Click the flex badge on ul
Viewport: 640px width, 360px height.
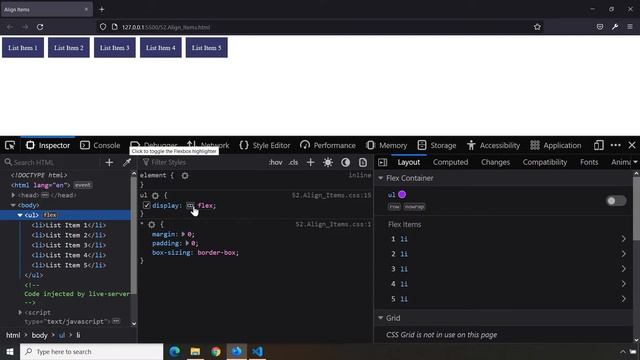50,215
